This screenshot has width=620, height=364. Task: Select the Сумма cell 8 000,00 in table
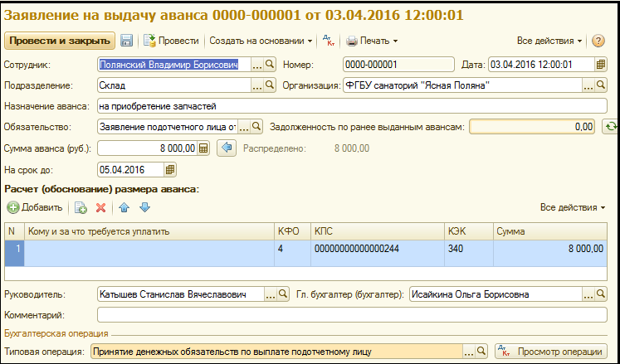click(550, 253)
